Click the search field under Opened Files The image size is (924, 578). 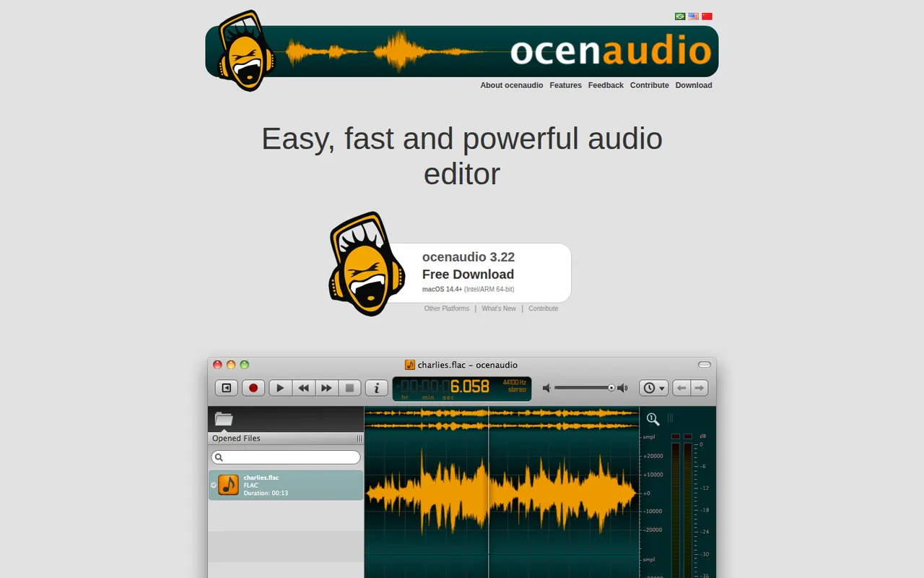tap(286, 457)
